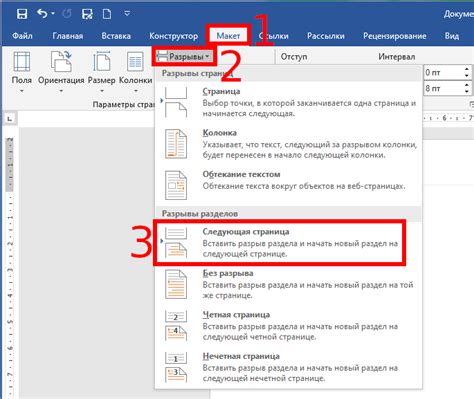Select Без разрыва continuous section break
Viewport: 474px width, 399px height.
click(x=288, y=284)
